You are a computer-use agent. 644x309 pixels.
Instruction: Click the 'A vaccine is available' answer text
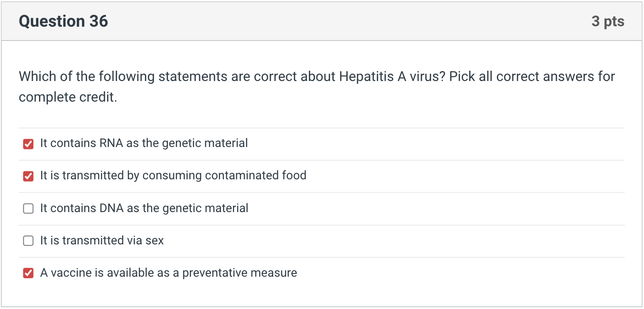click(168, 273)
